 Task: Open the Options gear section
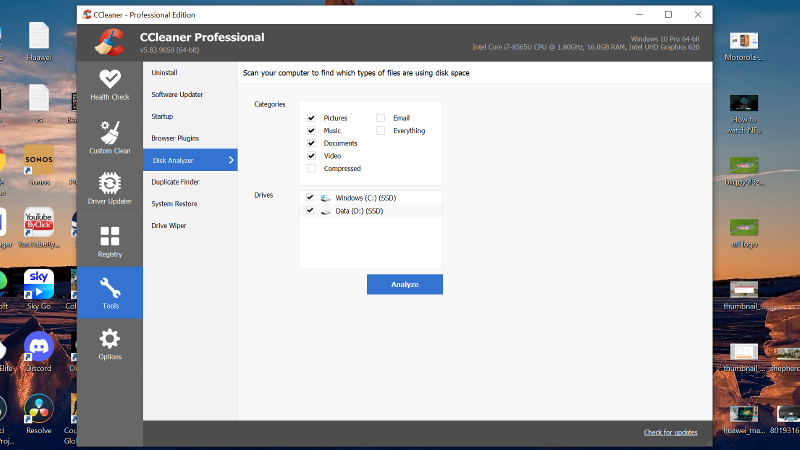click(x=110, y=344)
